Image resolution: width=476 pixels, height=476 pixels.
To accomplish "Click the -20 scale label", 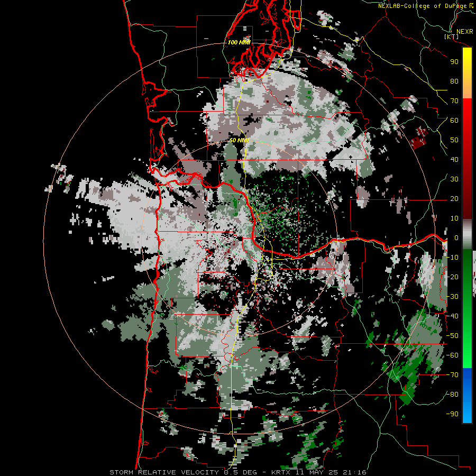I will (452, 277).
